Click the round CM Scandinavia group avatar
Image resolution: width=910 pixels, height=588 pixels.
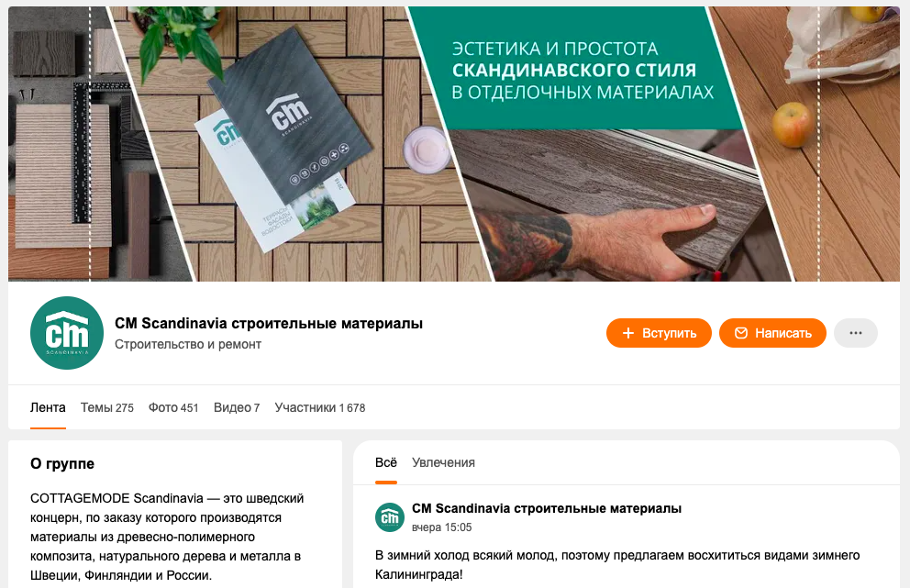tap(67, 333)
